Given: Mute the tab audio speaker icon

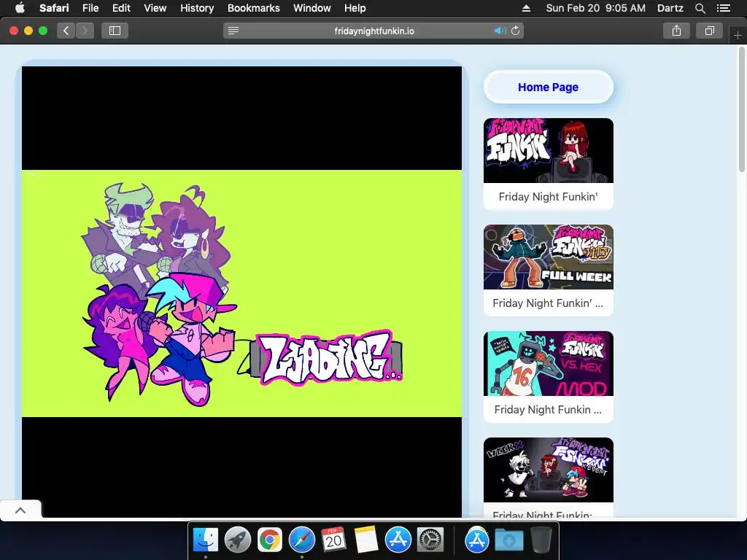Looking at the screenshot, I should click(499, 31).
